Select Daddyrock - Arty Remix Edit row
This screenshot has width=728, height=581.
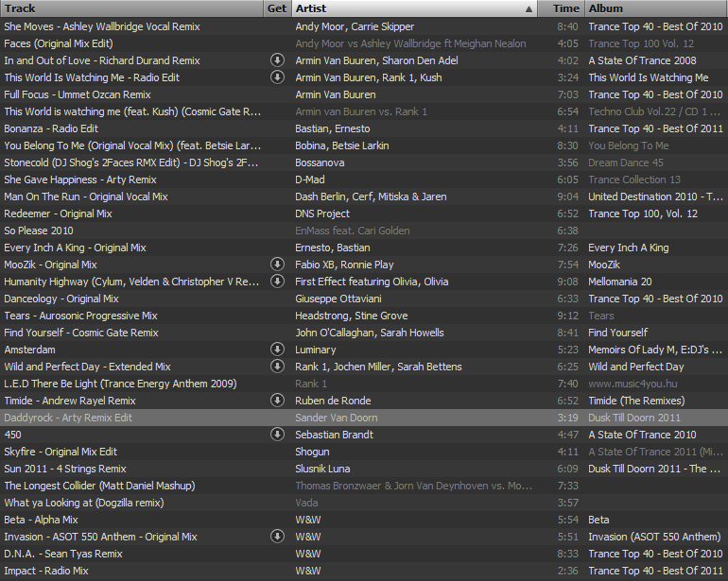coord(364,418)
